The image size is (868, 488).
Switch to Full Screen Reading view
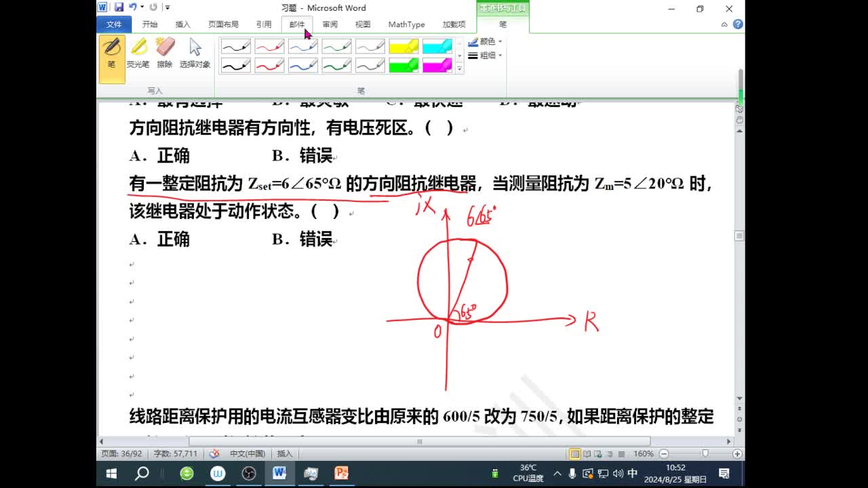click(x=587, y=453)
